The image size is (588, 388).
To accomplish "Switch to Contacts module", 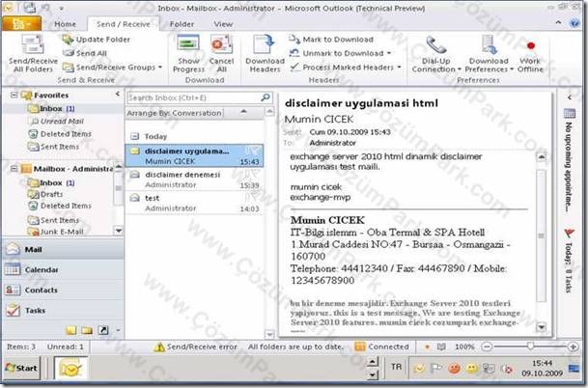I will coord(63,291).
